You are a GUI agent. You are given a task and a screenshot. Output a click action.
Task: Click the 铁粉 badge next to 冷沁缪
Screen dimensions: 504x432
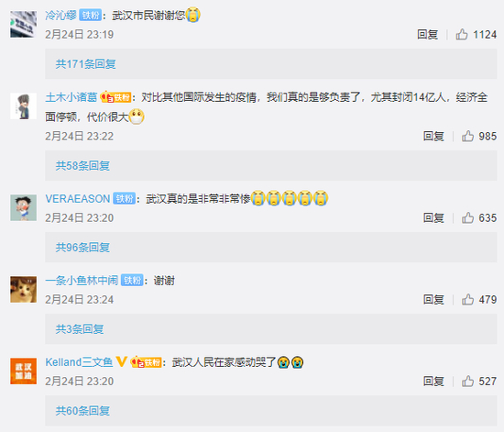tap(91, 15)
